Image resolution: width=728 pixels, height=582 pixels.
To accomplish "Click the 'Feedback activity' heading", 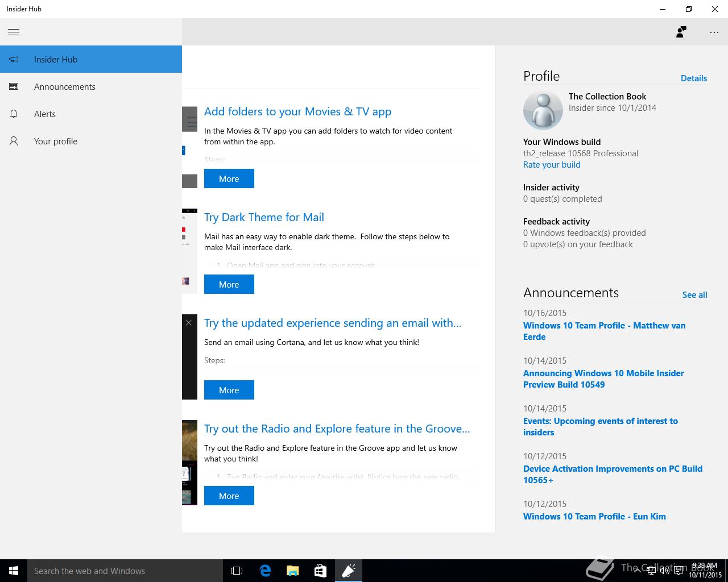I will (x=556, y=222).
